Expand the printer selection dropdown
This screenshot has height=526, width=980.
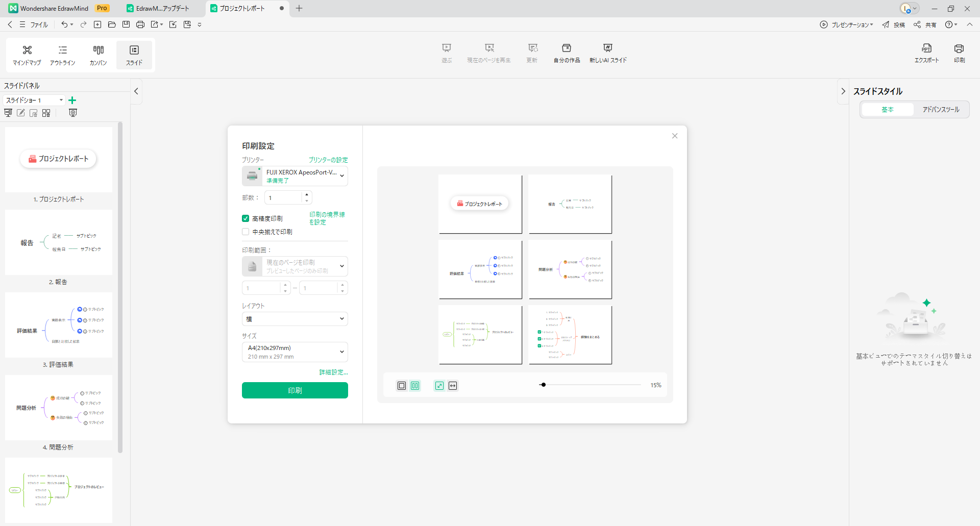341,176
